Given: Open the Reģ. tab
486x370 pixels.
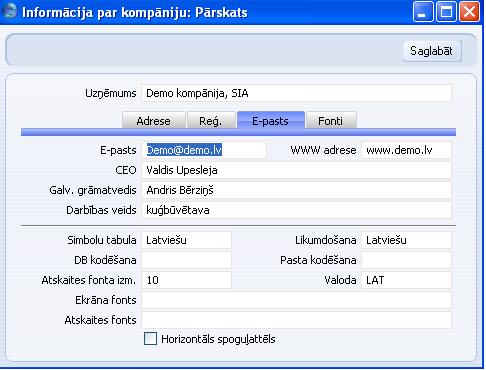Looking at the screenshot, I should [x=211, y=120].
